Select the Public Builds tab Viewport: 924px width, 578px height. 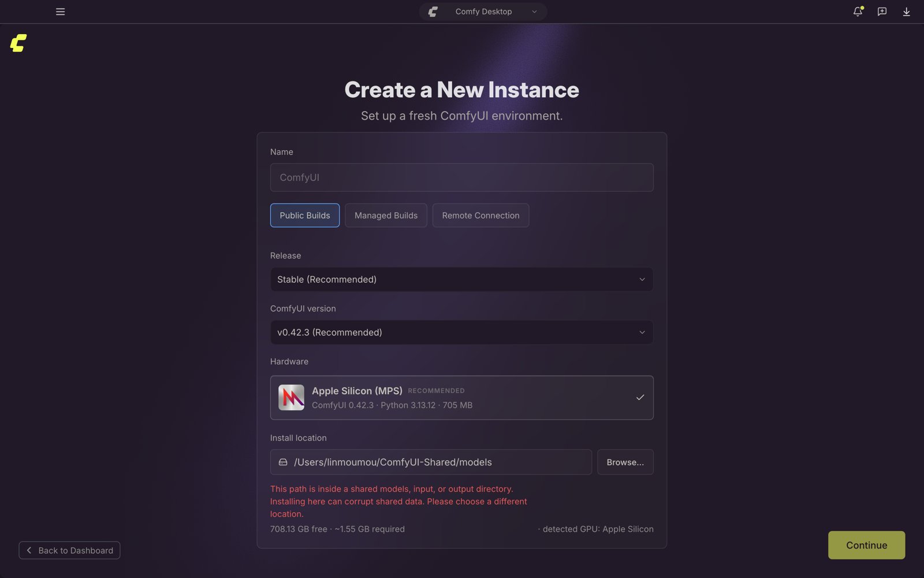(x=304, y=216)
